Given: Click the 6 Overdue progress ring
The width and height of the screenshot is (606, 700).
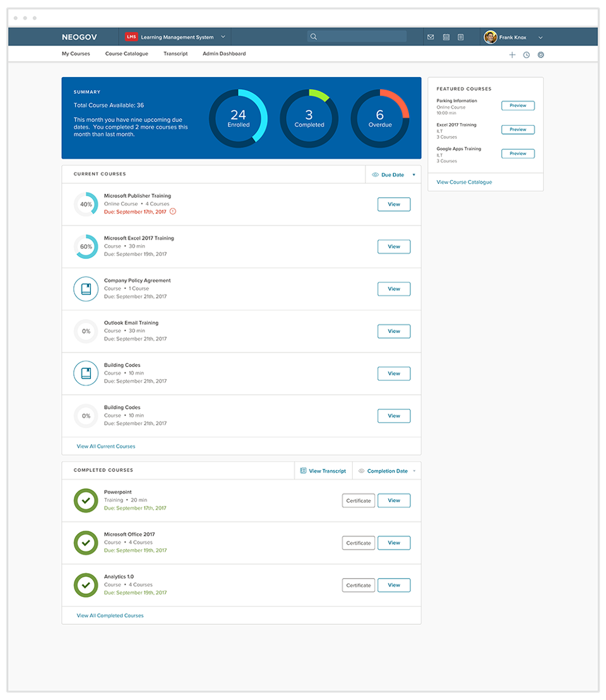Looking at the screenshot, I should tap(380, 118).
